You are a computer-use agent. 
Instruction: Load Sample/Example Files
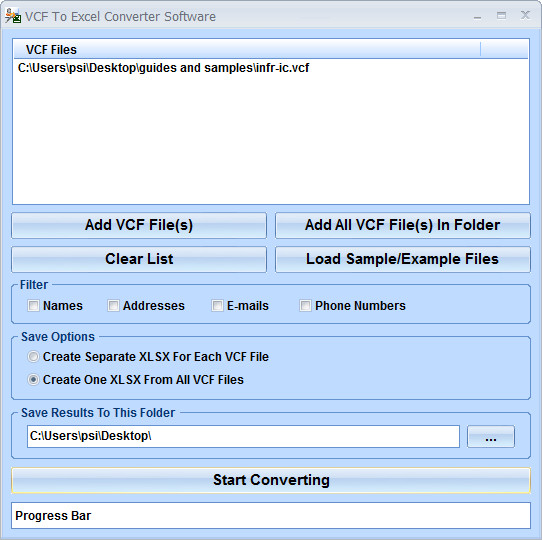click(x=403, y=259)
